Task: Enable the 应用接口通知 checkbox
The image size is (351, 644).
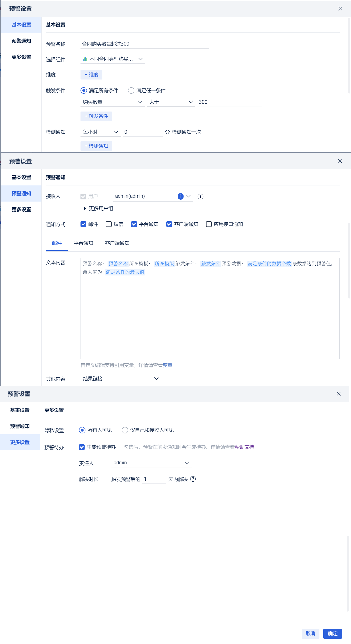Action: 209,224
